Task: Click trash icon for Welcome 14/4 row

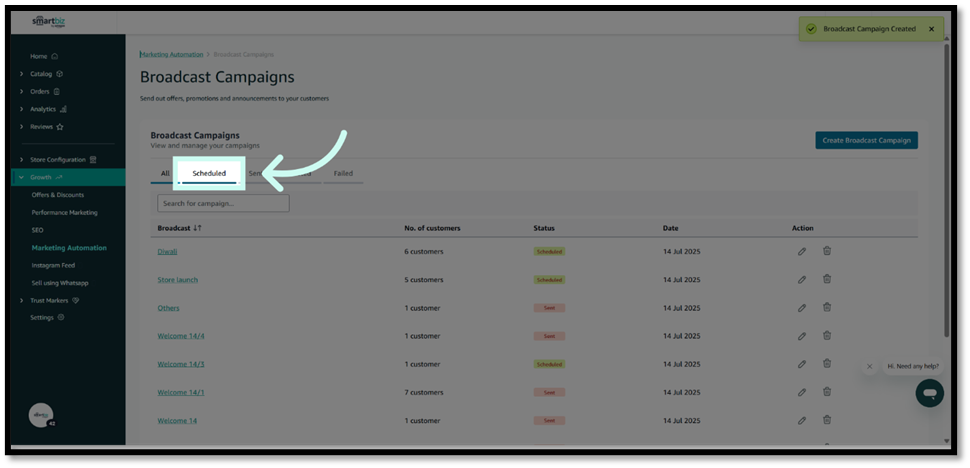Action: click(x=827, y=335)
